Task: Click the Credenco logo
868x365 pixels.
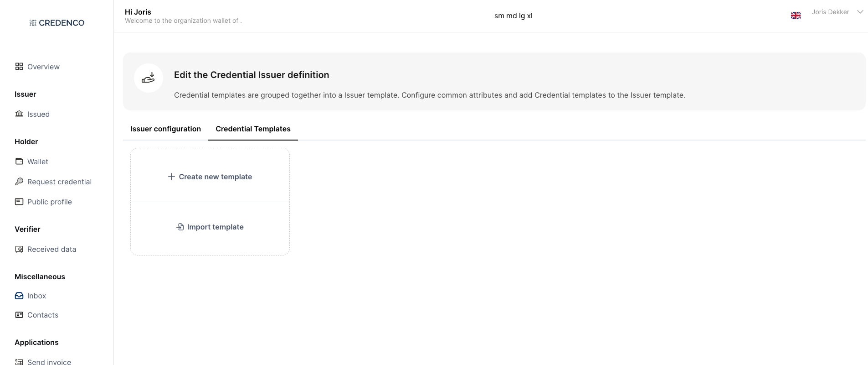Action: coord(57,23)
